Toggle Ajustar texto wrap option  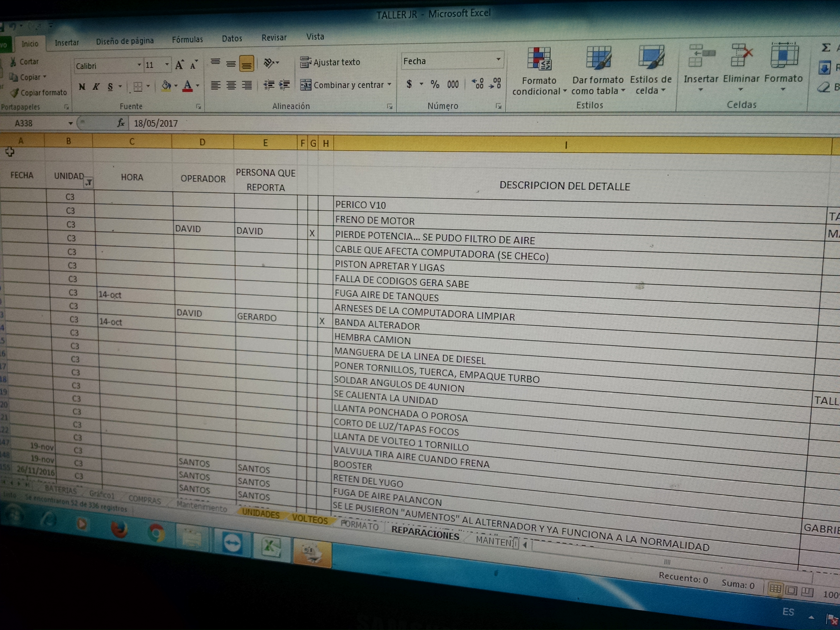[x=330, y=62]
